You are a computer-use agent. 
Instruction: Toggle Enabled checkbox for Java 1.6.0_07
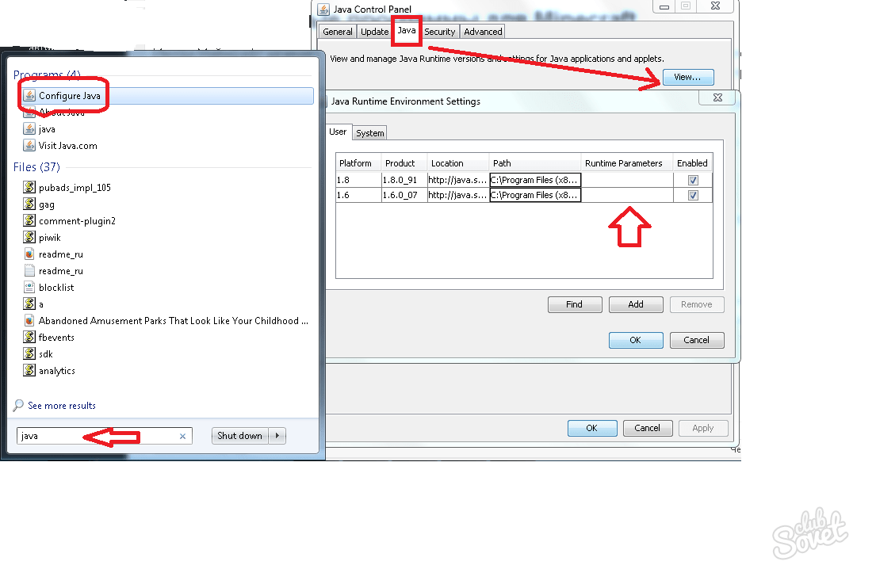point(693,195)
